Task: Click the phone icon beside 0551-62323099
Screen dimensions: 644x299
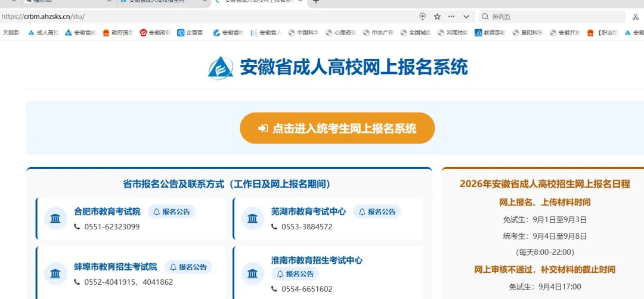Action: (77, 227)
